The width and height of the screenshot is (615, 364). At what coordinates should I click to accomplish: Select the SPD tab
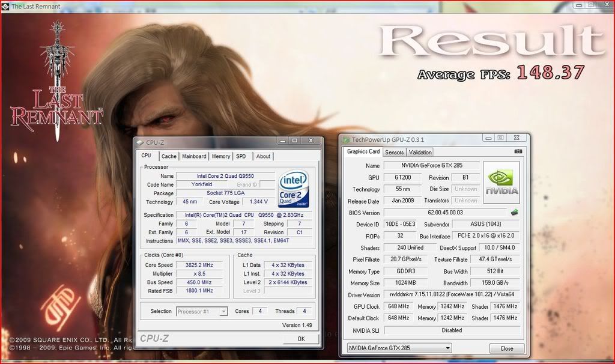pyautogui.click(x=241, y=156)
